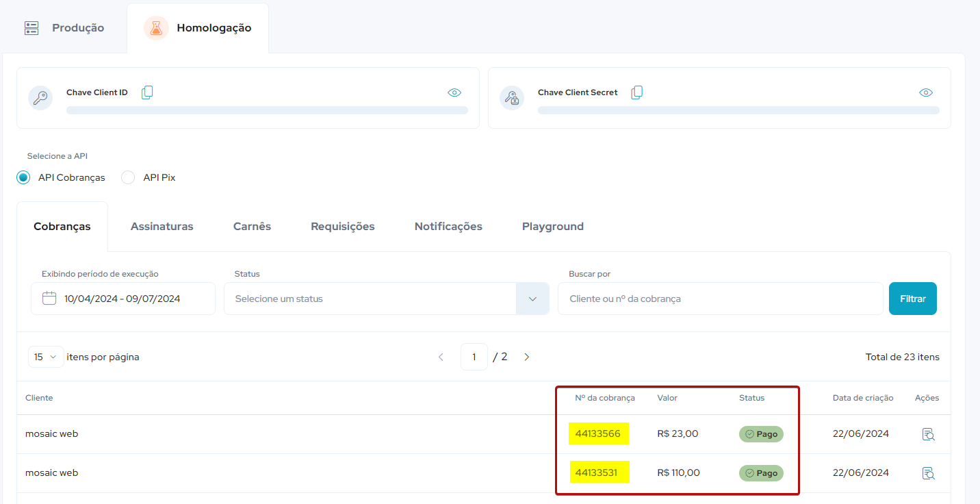
Task: Open the calendar icon in period field
Action: click(49, 298)
